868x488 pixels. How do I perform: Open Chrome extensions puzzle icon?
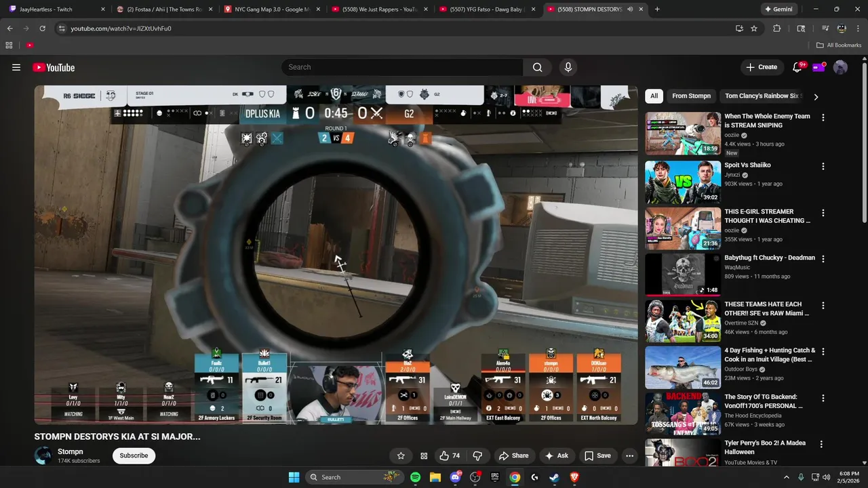(x=777, y=28)
